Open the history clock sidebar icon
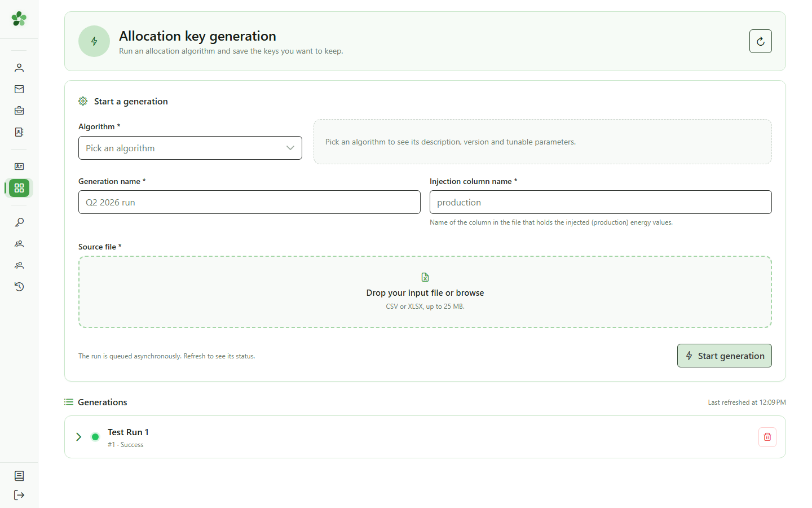 [x=19, y=287]
